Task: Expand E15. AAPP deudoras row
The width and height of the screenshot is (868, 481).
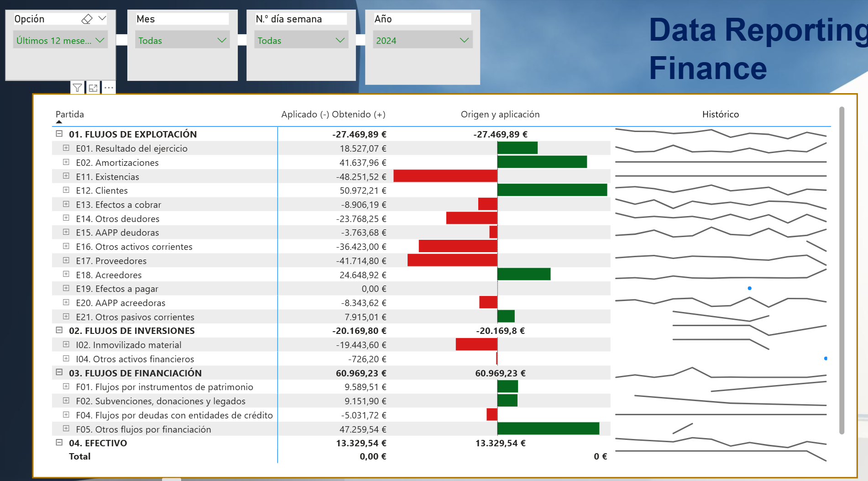Action: click(x=66, y=232)
